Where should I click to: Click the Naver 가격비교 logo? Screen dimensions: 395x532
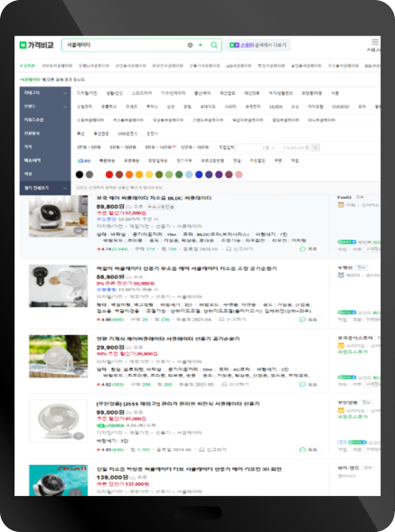37,45
